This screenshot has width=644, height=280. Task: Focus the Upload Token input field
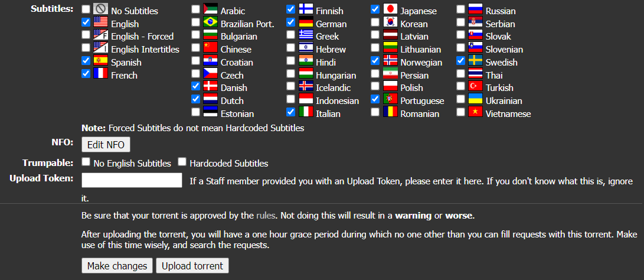[132, 180]
